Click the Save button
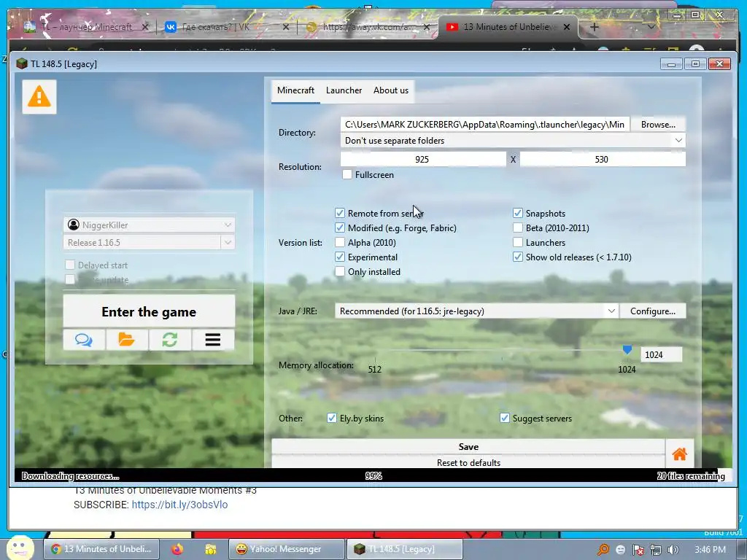Image resolution: width=747 pixels, height=560 pixels. [x=468, y=447]
